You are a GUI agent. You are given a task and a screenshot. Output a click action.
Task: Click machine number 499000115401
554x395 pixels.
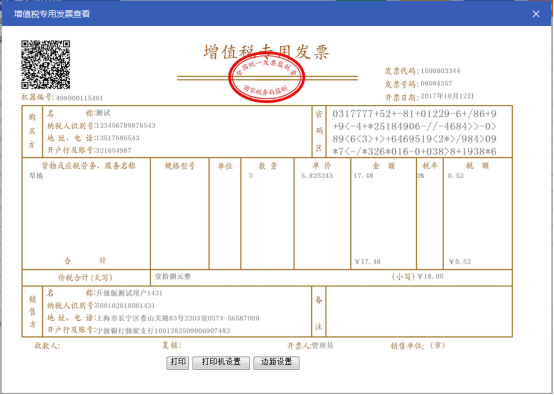click(x=79, y=98)
